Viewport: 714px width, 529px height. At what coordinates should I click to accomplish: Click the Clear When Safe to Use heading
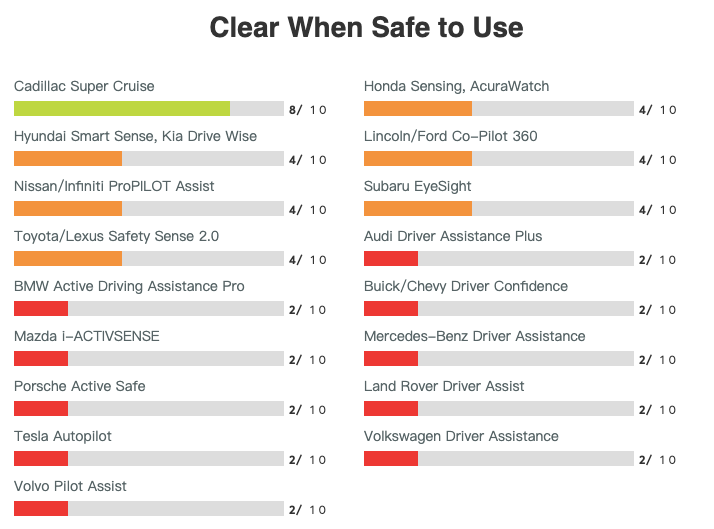coord(366,27)
